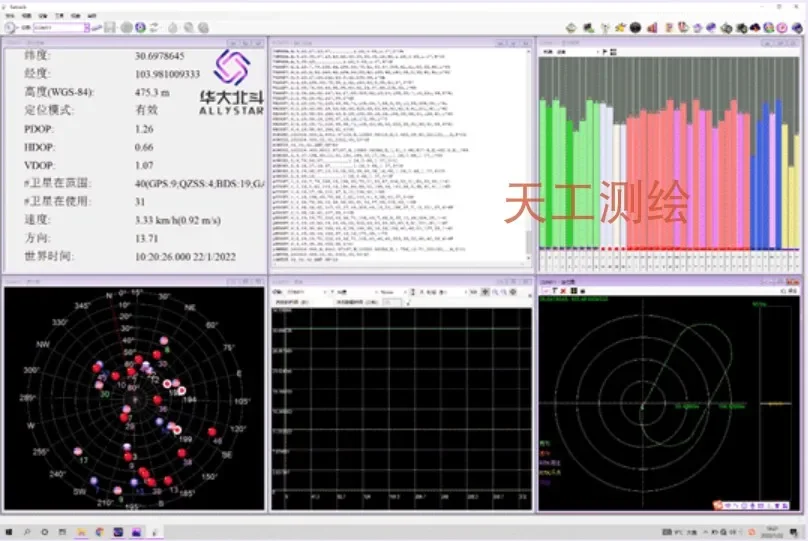This screenshot has width=808, height=541.
Task: Open the first combo box in the chart panel toolbar
Action: pyautogui.click(x=306, y=292)
